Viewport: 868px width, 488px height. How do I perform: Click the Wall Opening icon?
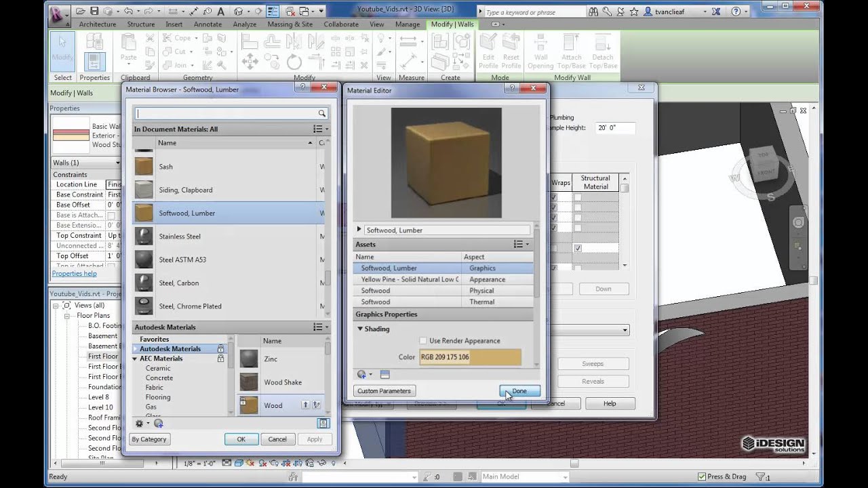(540, 51)
